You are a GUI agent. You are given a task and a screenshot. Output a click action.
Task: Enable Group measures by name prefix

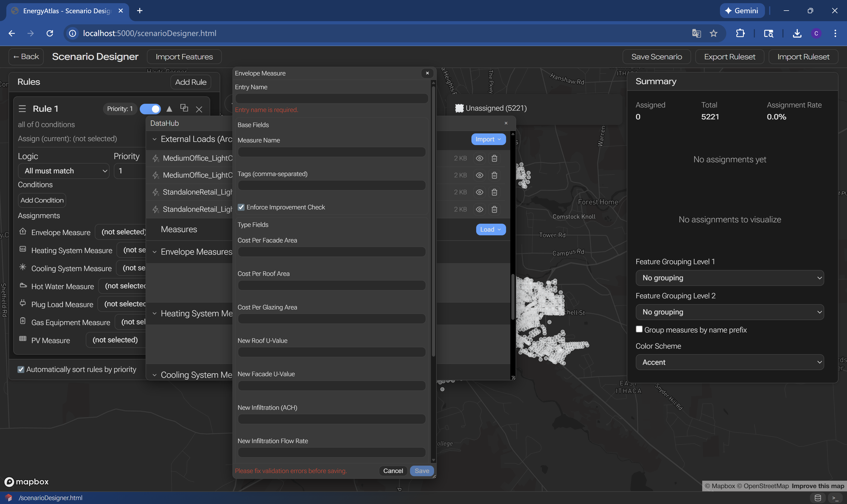point(639,329)
